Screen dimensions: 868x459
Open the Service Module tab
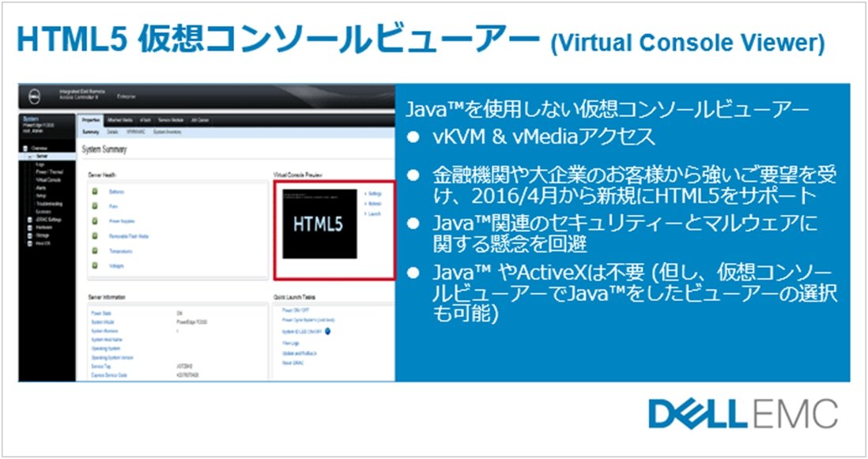click(171, 120)
